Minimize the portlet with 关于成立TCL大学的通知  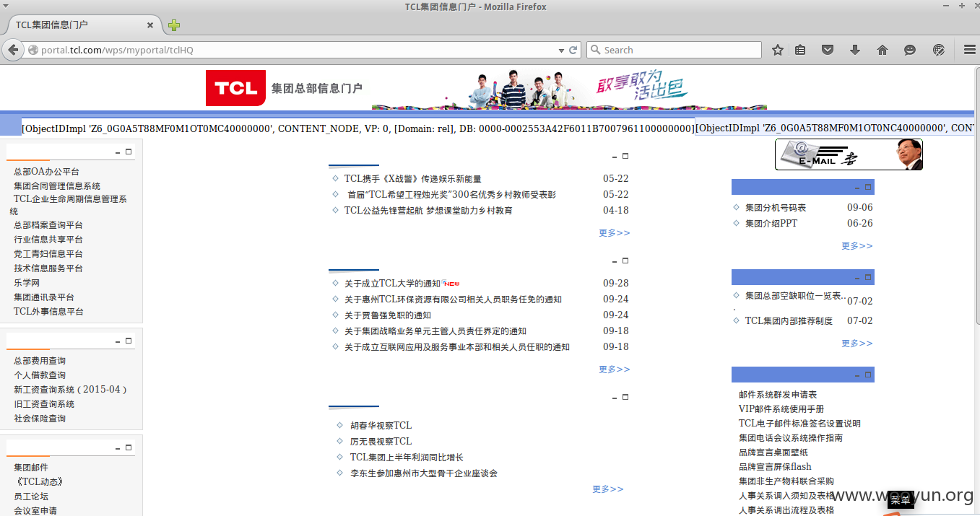(x=615, y=261)
